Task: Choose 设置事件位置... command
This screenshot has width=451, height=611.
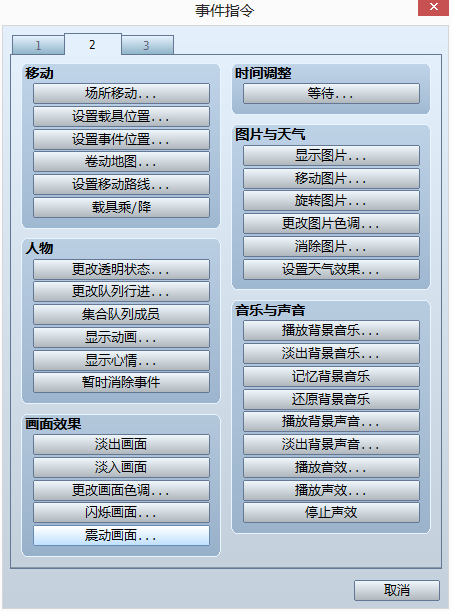Action: [121, 139]
